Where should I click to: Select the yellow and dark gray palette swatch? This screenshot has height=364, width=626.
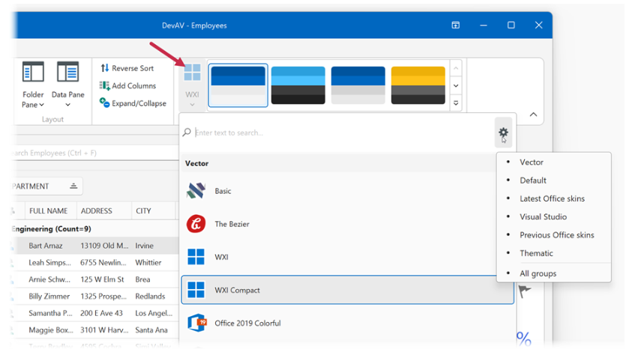[x=418, y=85]
